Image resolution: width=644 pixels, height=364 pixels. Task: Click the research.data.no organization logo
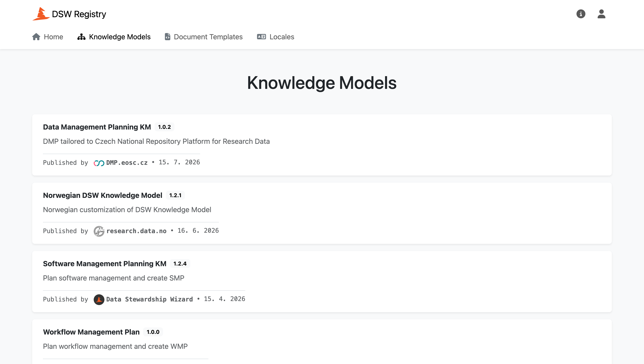coord(99,231)
